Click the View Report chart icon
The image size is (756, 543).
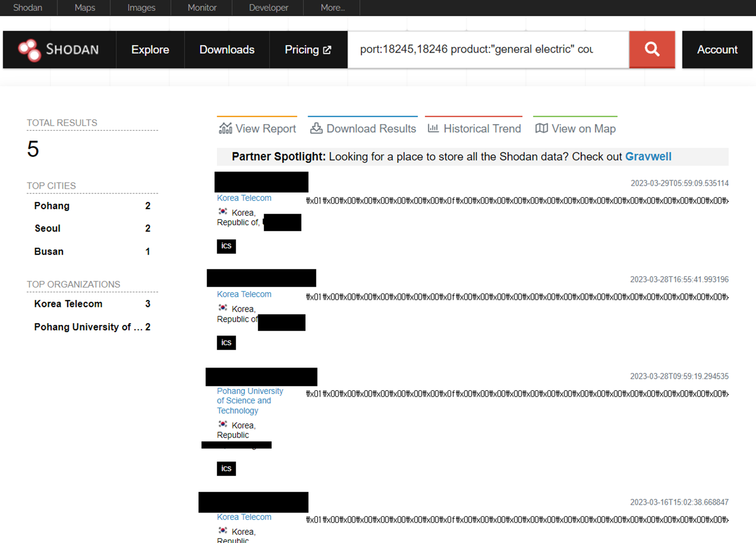click(x=225, y=128)
